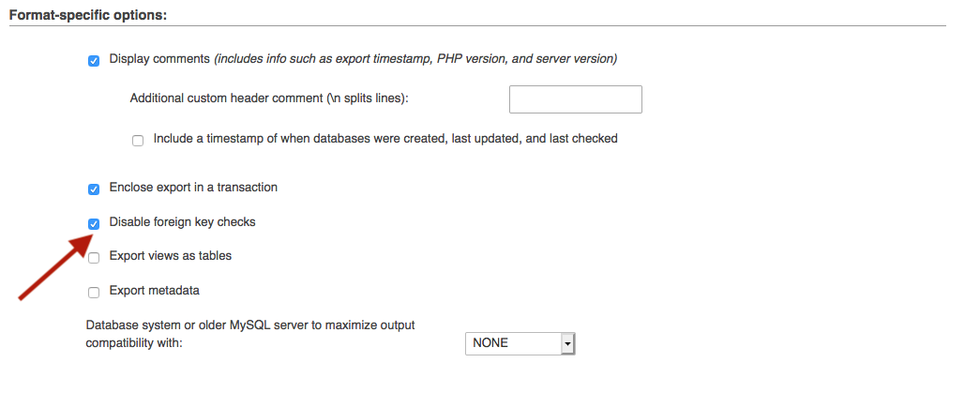Click the italic note about PHP version
Image resolution: width=980 pixels, height=393 pixels.
click(415, 59)
